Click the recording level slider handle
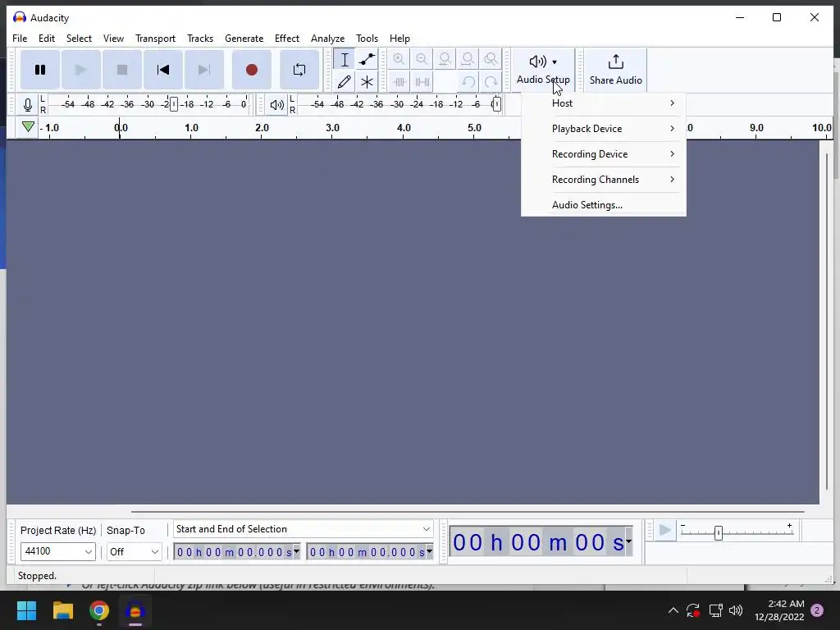The height and width of the screenshot is (630, 840). 174,104
